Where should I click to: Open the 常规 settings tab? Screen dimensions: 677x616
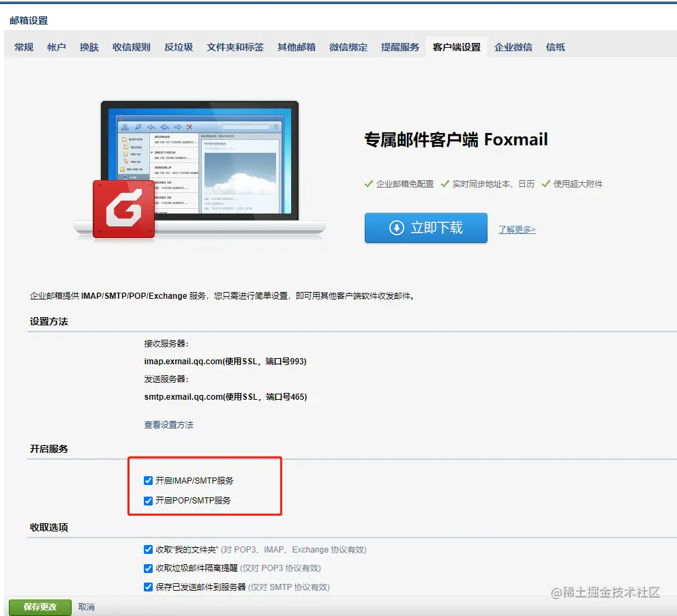pos(24,47)
